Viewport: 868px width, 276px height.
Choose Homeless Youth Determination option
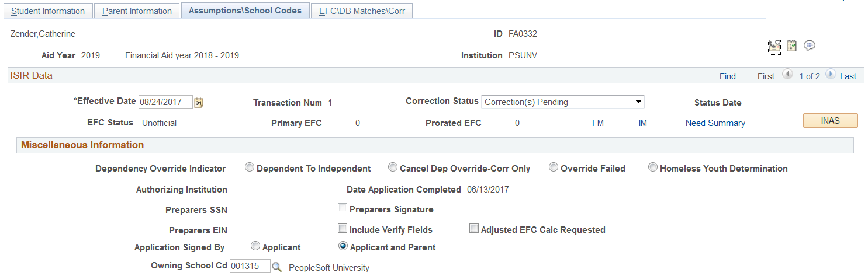point(653,168)
